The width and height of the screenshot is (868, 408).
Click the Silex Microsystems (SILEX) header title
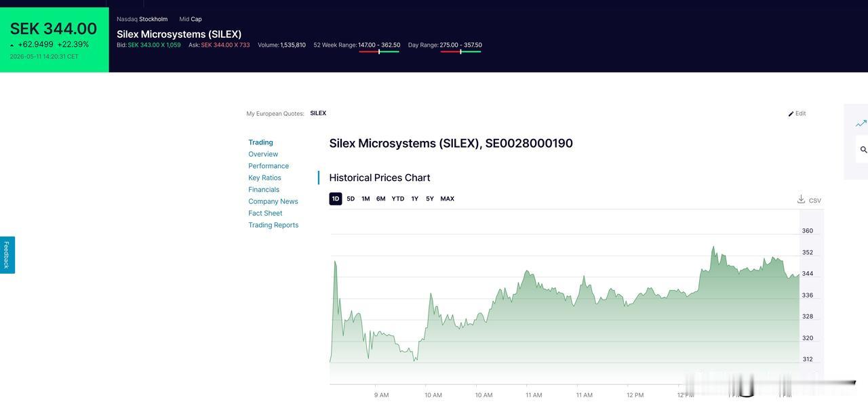click(179, 34)
